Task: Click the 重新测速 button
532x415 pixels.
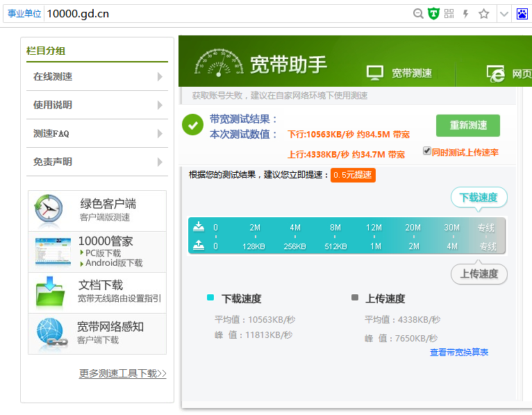Action: [x=468, y=126]
